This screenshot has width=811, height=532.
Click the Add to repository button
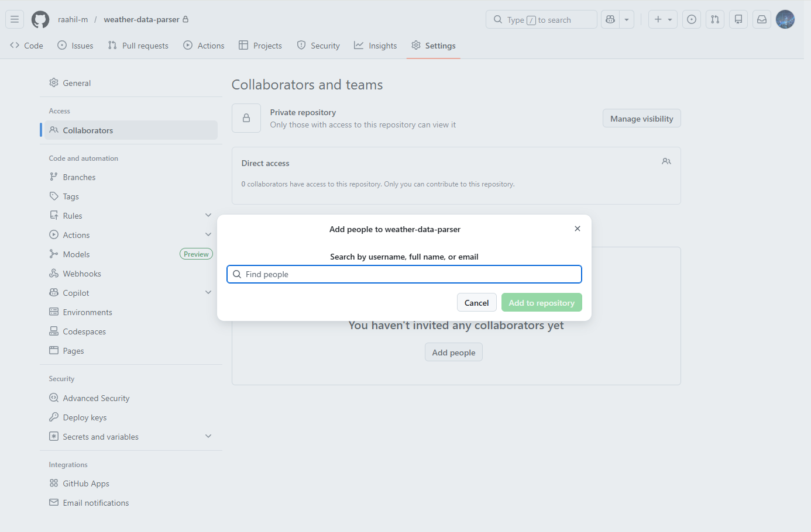click(541, 302)
